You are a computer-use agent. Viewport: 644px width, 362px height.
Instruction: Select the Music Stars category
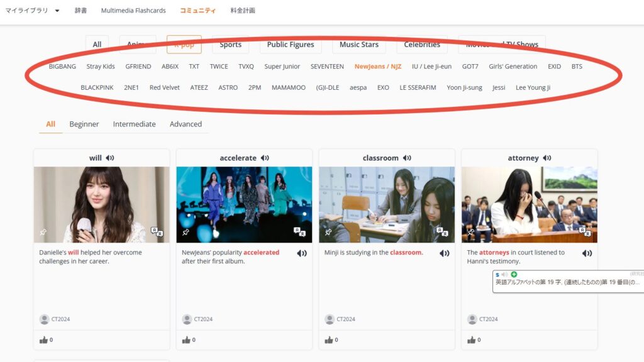(359, 45)
